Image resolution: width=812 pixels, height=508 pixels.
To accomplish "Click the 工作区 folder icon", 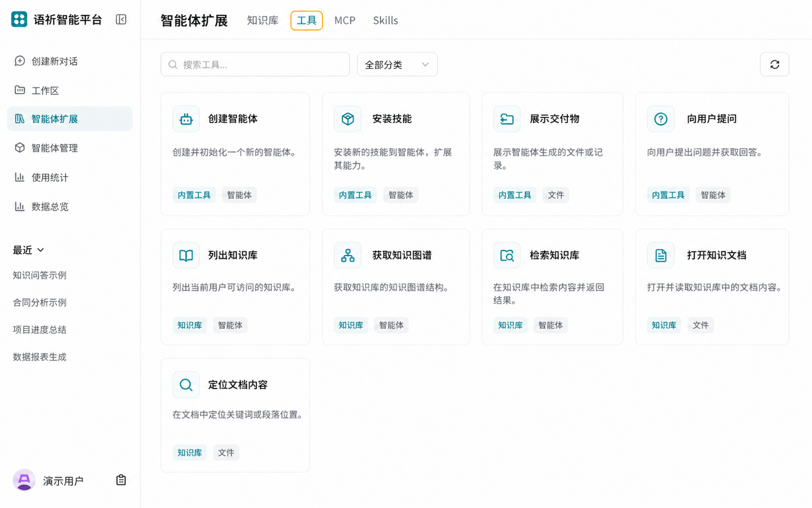I will (x=20, y=90).
